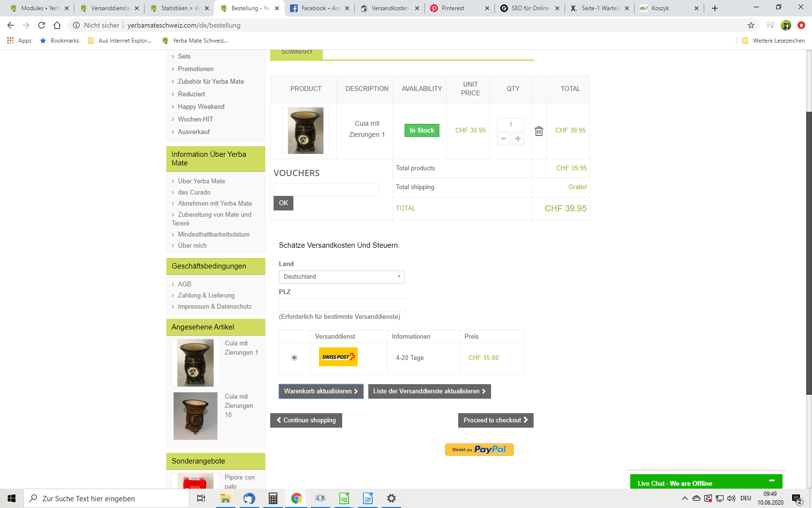This screenshot has width=812, height=508.
Task: Click the Warenkorb aktualisieren button
Action: [x=321, y=391]
